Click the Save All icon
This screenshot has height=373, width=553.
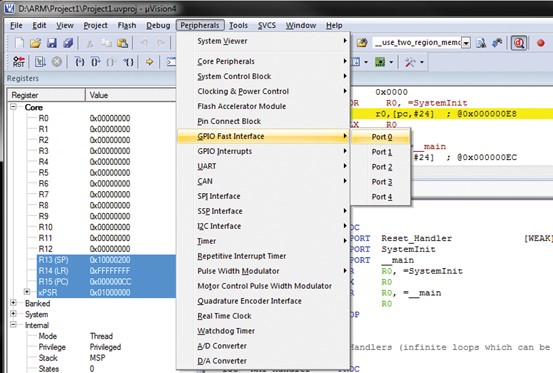coord(68,43)
